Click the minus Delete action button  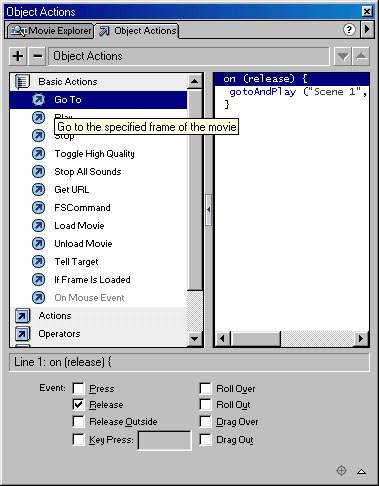click(37, 56)
